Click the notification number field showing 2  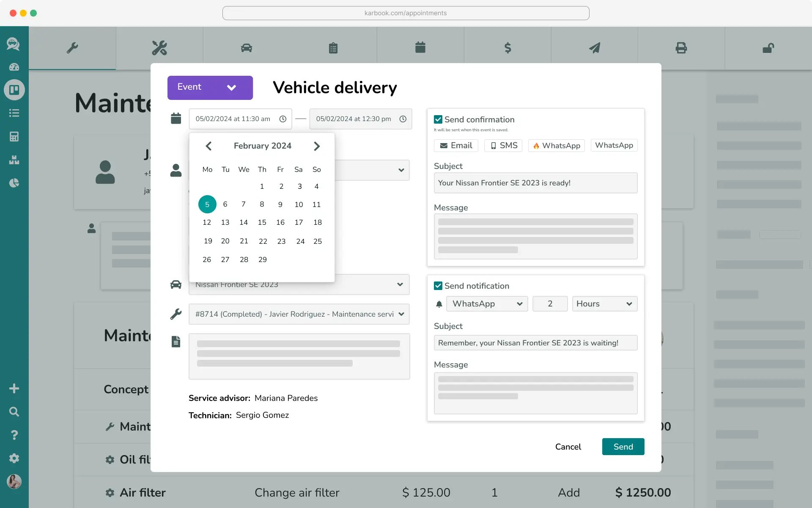click(x=550, y=304)
